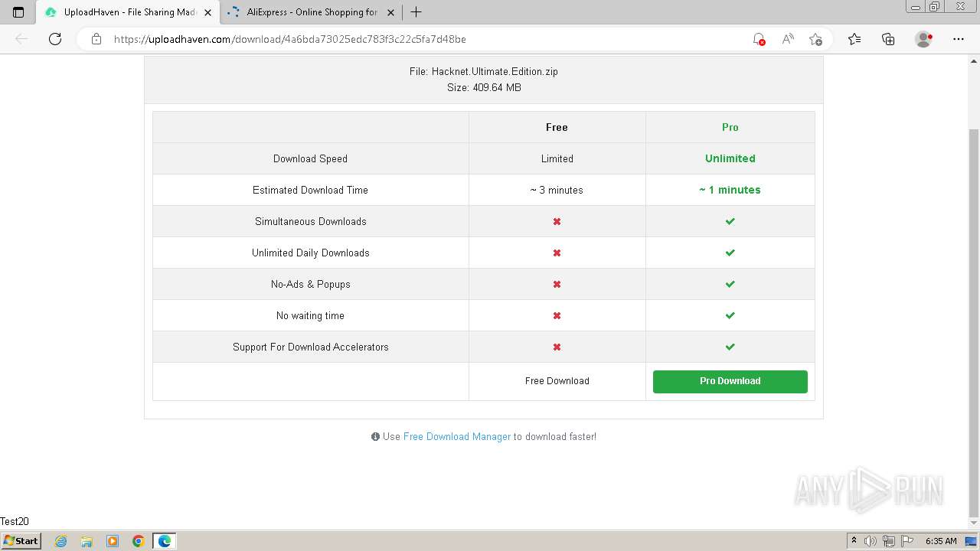The width and height of the screenshot is (980, 551).
Task: Click the green check for Simultaneous Downloads
Action: (x=730, y=222)
